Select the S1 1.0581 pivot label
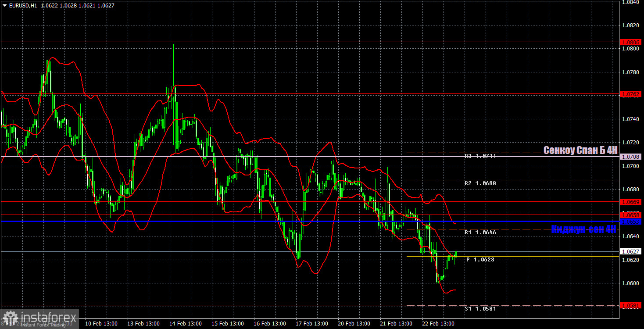The height and width of the screenshot is (329, 644). pos(480,309)
